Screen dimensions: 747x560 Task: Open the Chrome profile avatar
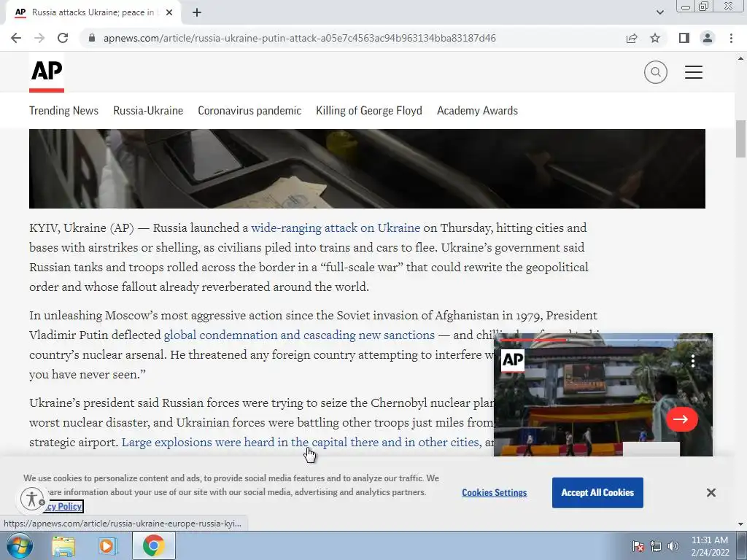coord(708,38)
